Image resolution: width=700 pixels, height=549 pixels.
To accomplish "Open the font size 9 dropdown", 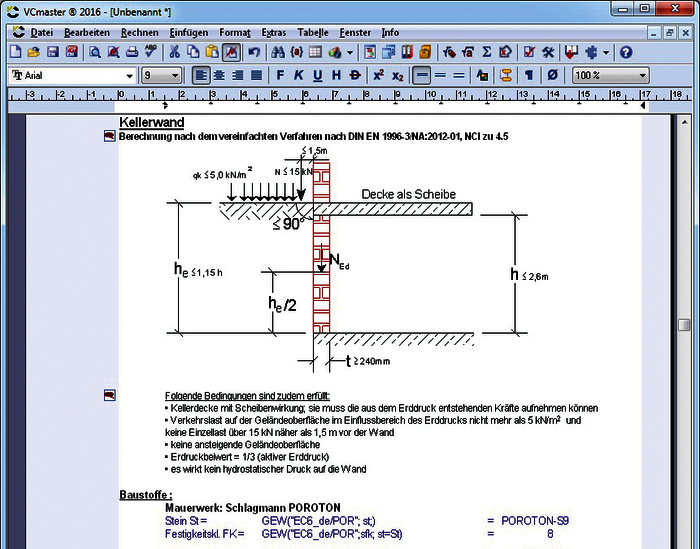I will pos(175,76).
